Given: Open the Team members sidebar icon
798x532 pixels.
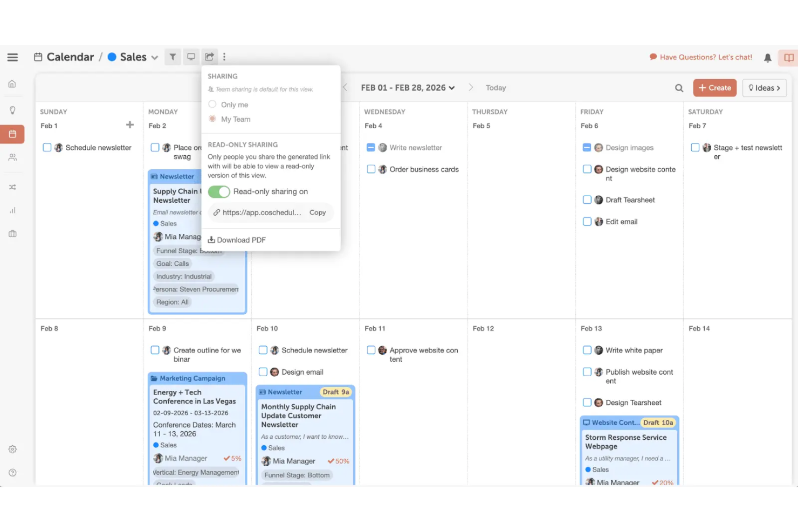Looking at the screenshot, I should [12, 157].
